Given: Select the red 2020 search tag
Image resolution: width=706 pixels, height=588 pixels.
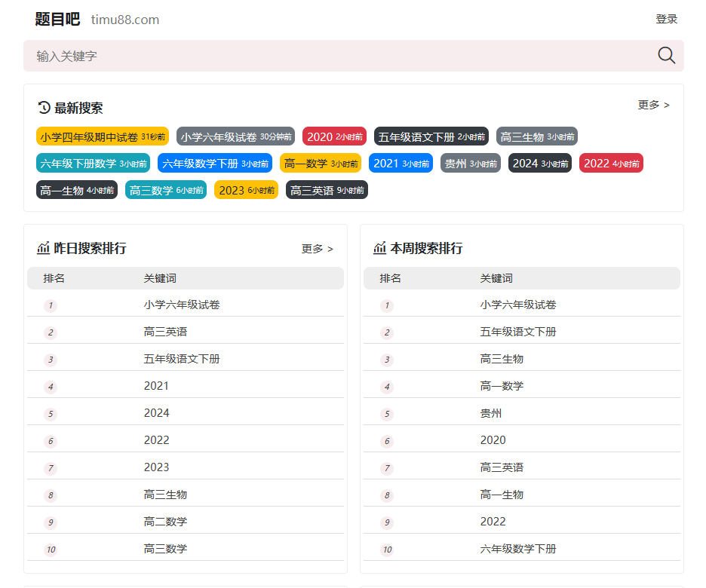Looking at the screenshot, I should coord(334,136).
